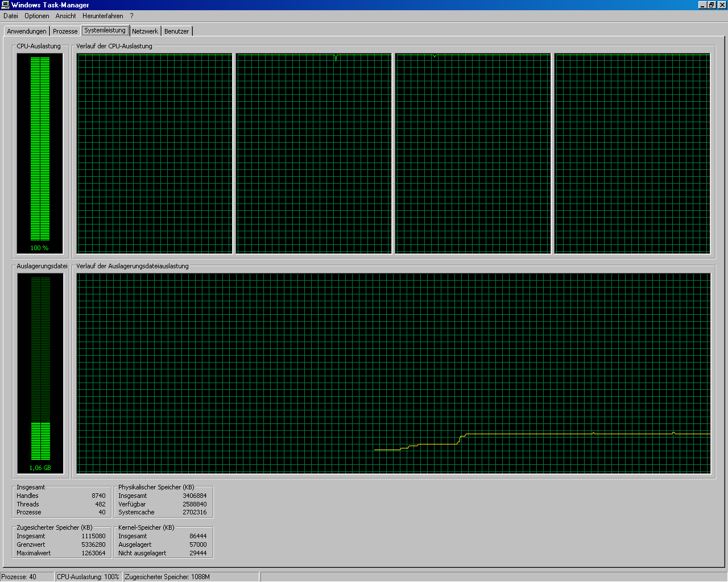This screenshot has height=582, width=728.
Task: Open the Datei menu
Action: pyautogui.click(x=11, y=16)
